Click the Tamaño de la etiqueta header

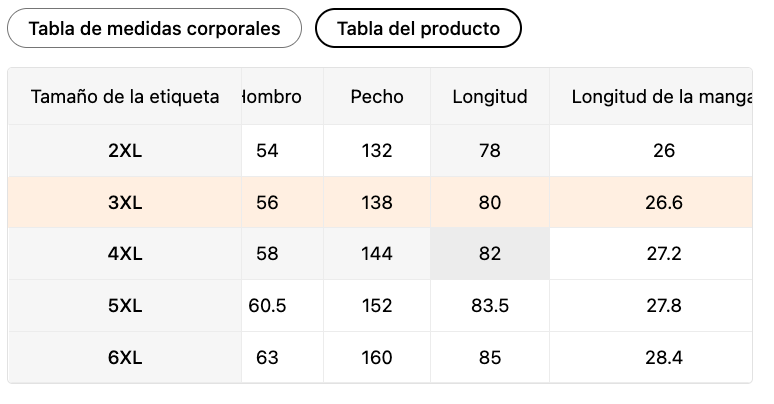(x=125, y=96)
